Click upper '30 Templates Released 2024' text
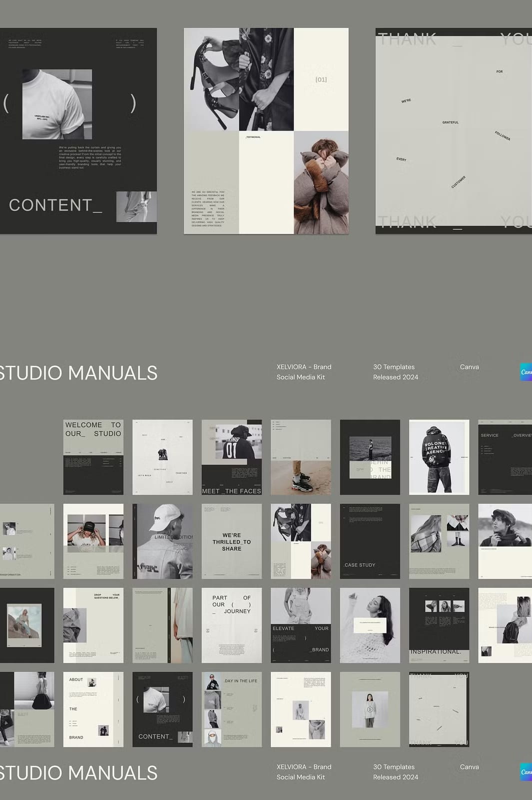Image resolution: width=532 pixels, height=800 pixels. 396,372
